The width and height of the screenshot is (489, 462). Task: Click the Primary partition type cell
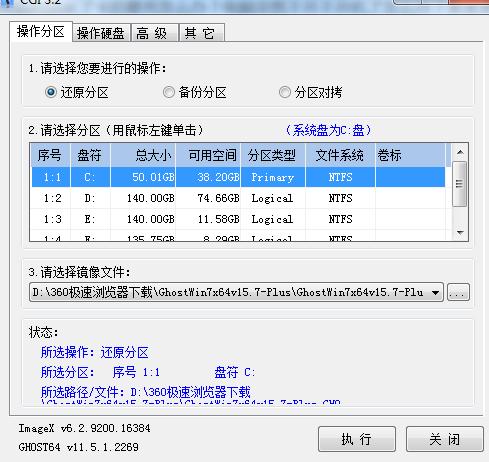click(273, 177)
